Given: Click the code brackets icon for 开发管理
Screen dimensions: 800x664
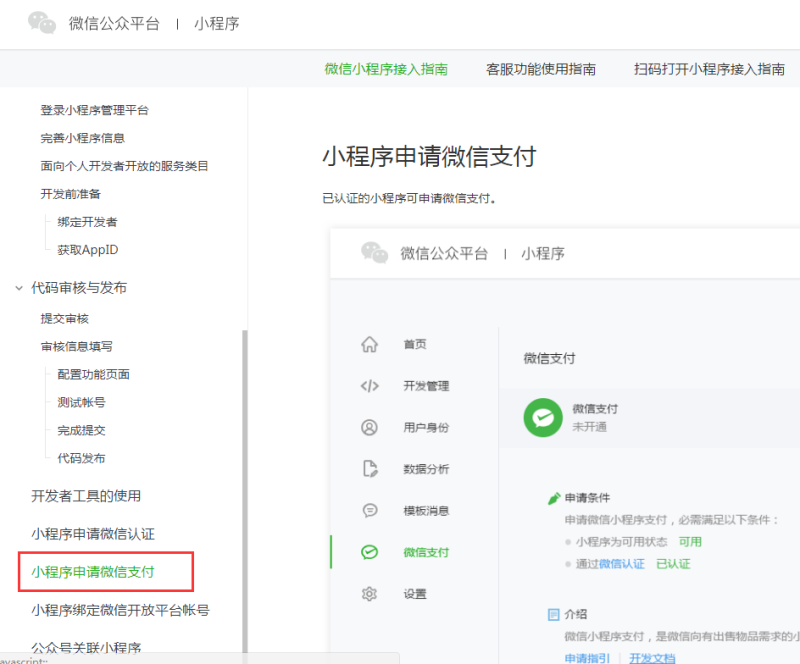Looking at the screenshot, I should (369, 386).
